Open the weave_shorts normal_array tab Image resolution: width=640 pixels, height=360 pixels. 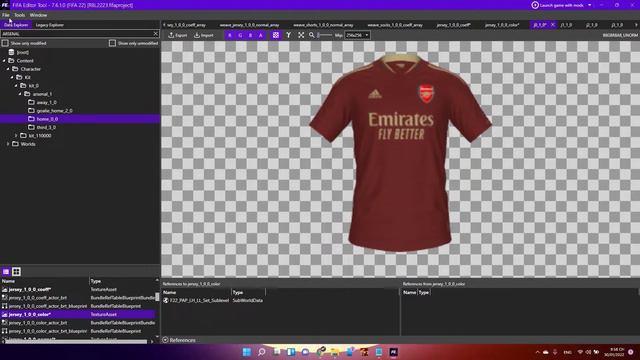pyautogui.click(x=323, y=25)
